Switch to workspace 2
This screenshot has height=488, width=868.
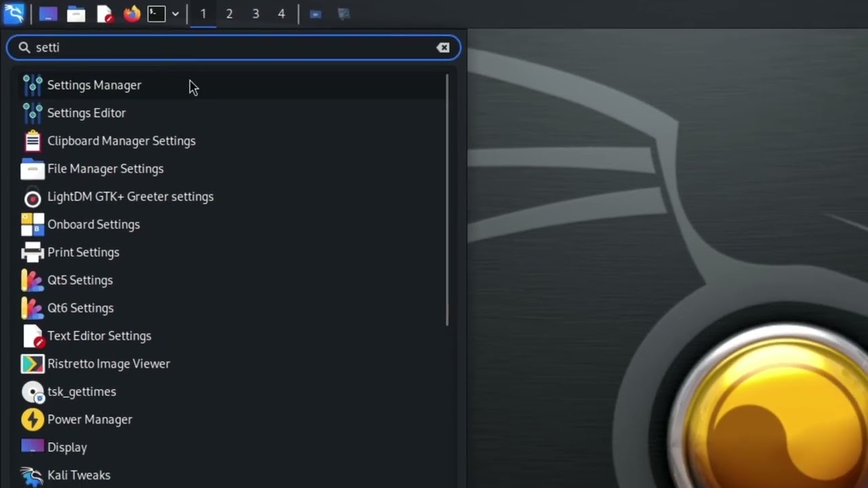(x=229, y=14)
